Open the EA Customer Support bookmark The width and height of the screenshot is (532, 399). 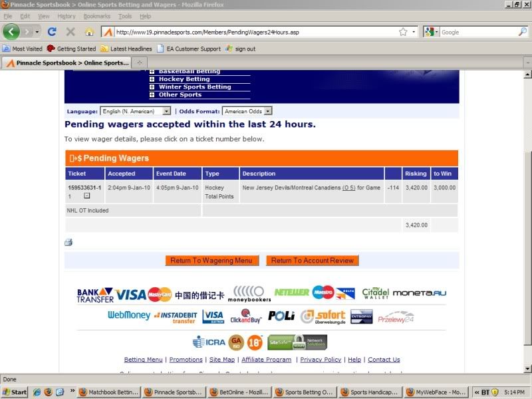[189, 49]
